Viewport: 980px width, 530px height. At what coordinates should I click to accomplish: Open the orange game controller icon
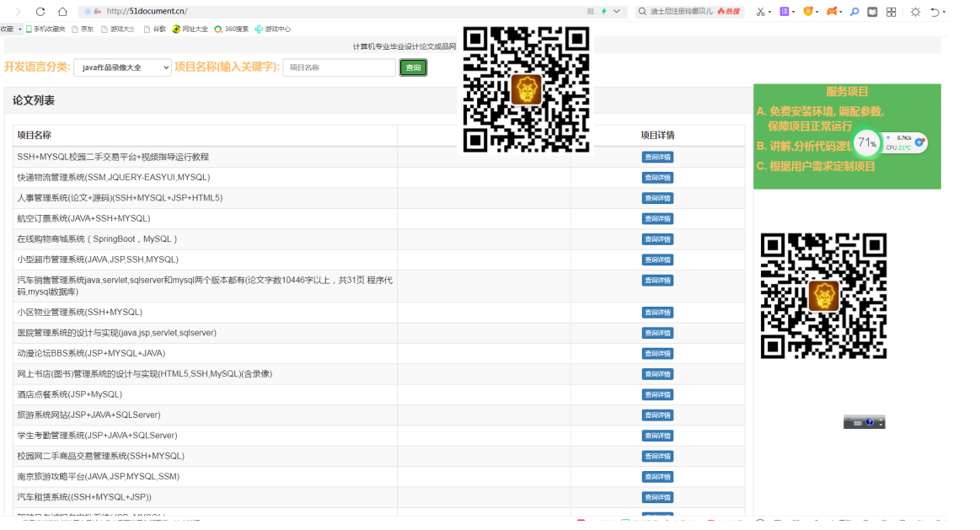click(x=832, y=11)
